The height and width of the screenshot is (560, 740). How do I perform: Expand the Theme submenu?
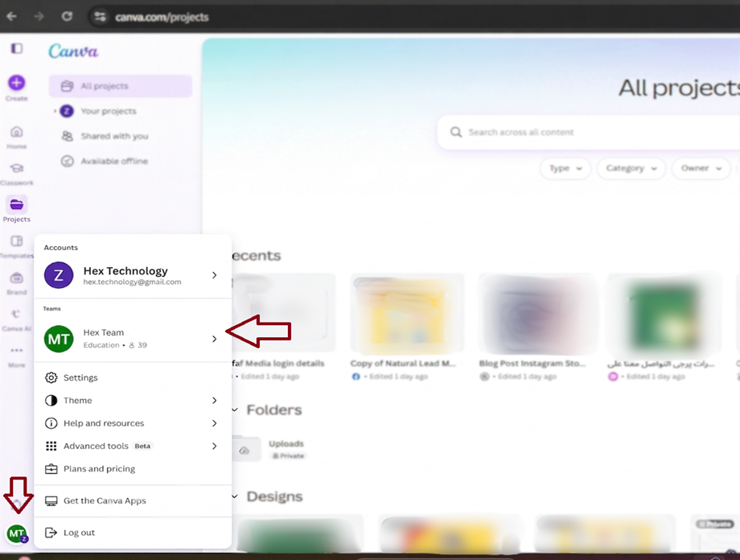(x=214, y=401)
